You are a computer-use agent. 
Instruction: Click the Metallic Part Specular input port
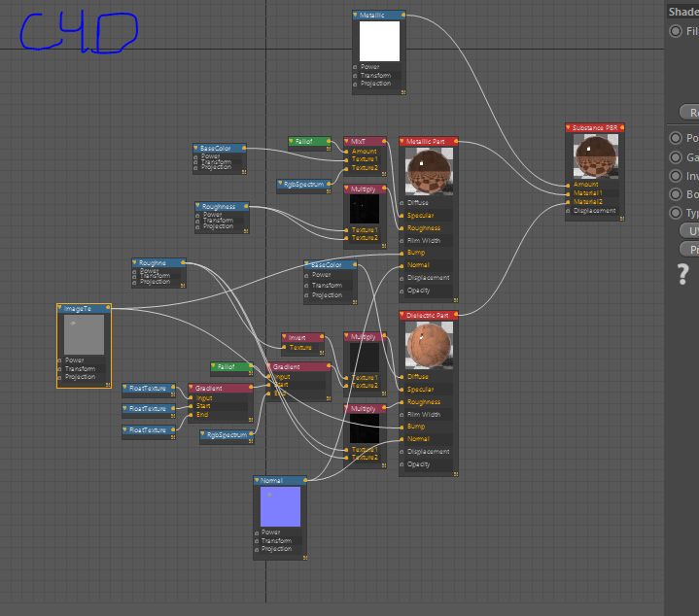coord(402,216)
